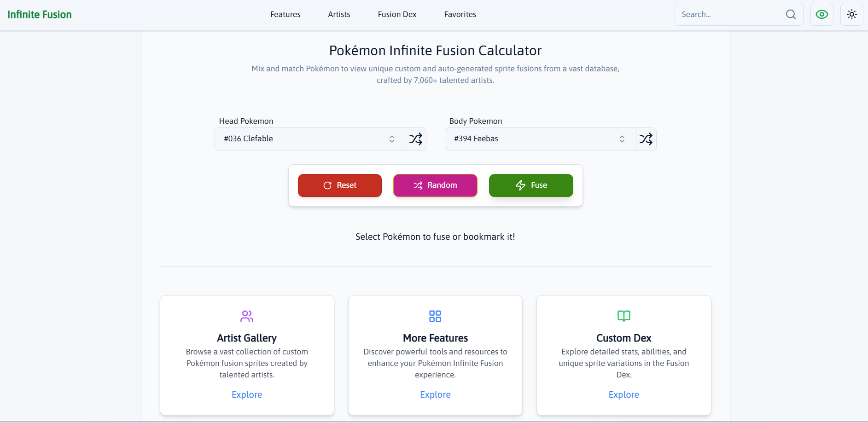Click inside the Search input field
This screenshot has width=868, height=423.
(723, 14)
